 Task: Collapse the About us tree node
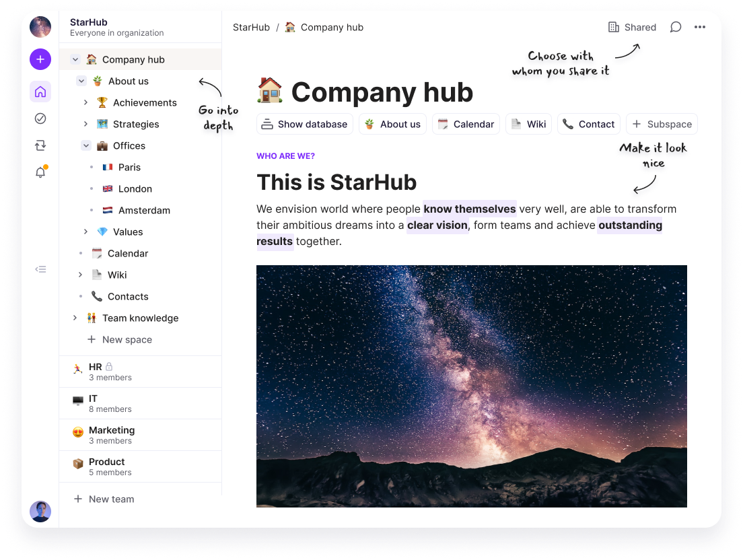click(x=81, y=81)
